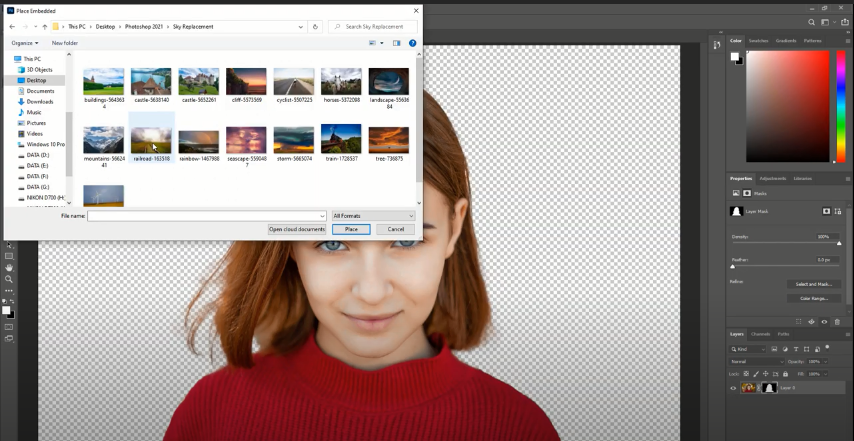This screenshot has height=441, width=854.
Task: Click the Quick Mask mode icon
Action: (x=9, y=327)
